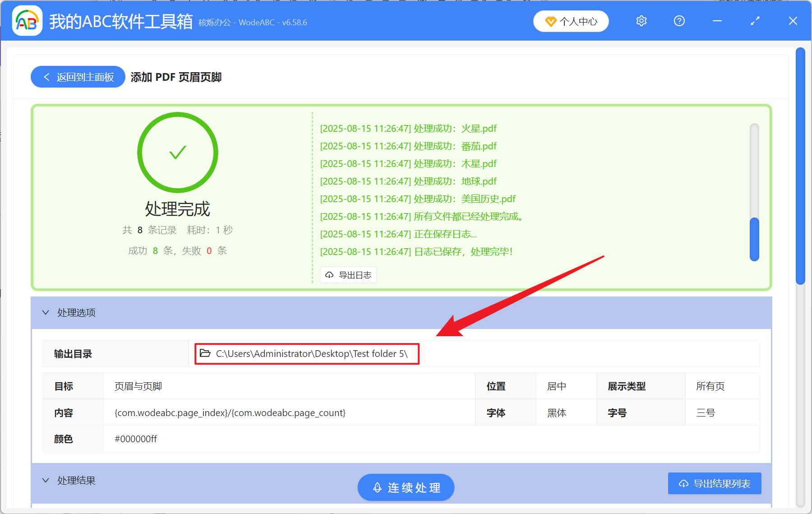
Task: Click the green checkmark success circle
Action: [178, 153]
